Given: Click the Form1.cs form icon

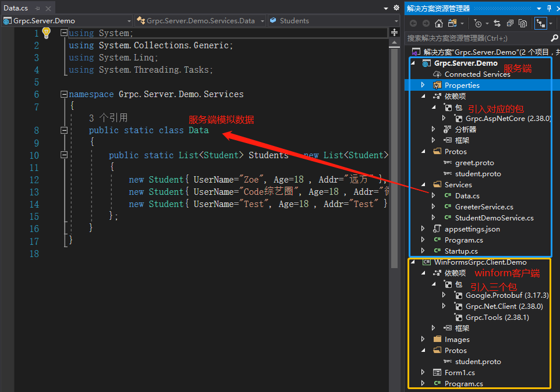Looking at the screenshot, I should (437, 372).
